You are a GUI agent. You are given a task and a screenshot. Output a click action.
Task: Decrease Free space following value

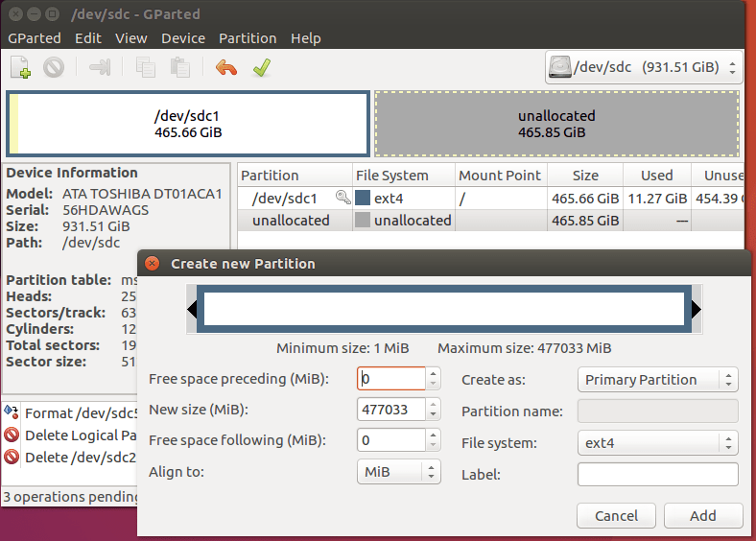point(433,445)
